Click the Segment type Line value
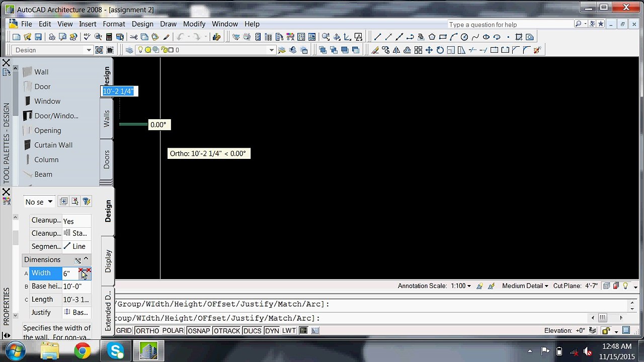This screenshot has height=362, width=644. click(76, 246)
